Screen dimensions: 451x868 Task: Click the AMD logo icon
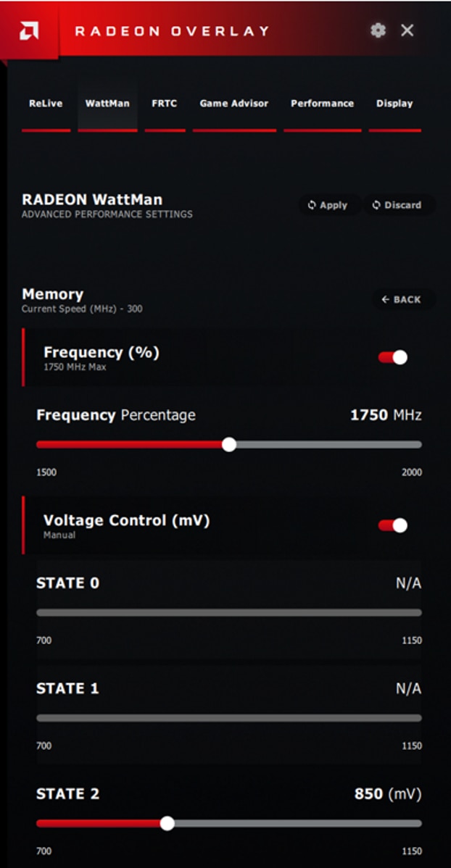(29, 30)
